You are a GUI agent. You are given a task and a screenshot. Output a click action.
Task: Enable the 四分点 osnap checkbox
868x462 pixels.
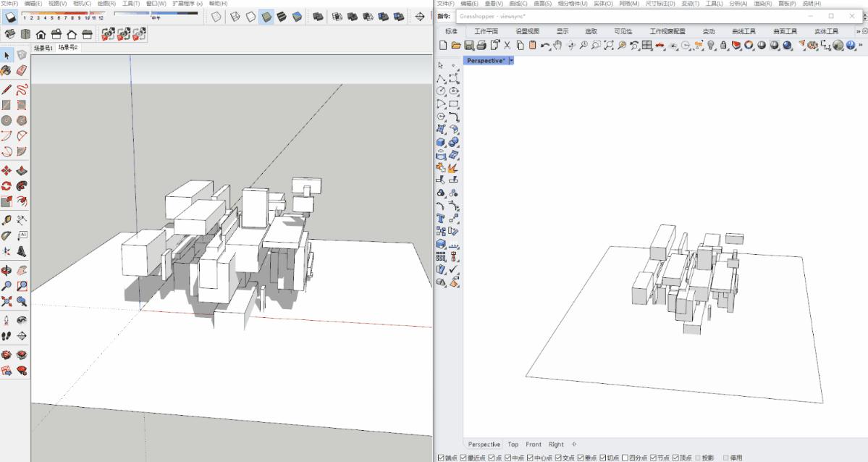click(x=625, y=458)
